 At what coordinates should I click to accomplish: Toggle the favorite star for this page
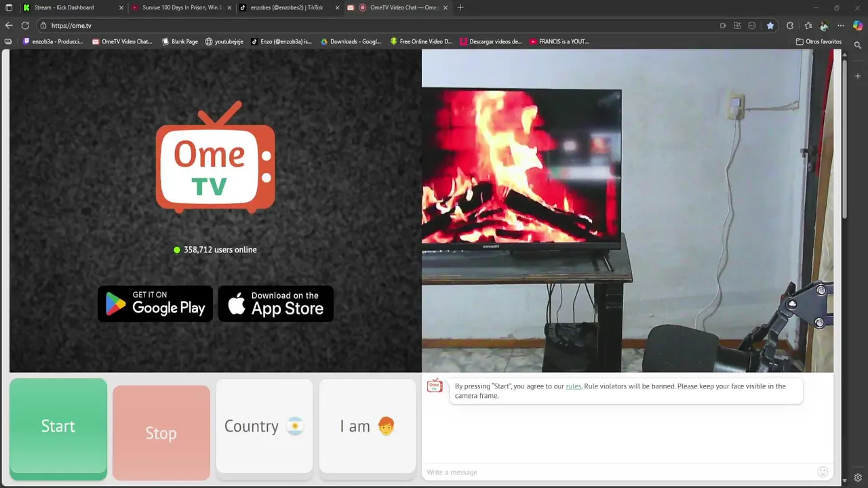point(770,25)
